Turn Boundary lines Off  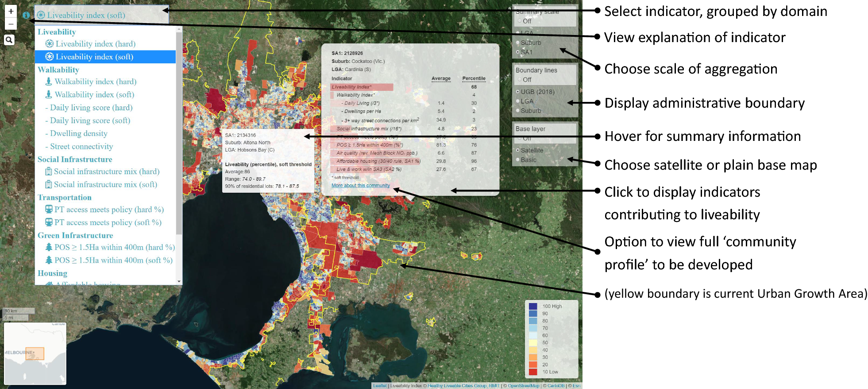[x=520, y=80]
